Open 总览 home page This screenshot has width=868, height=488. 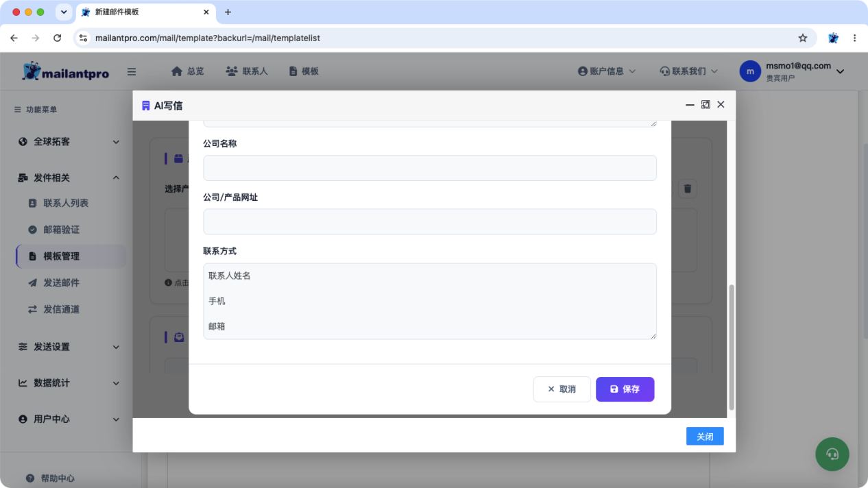[x=187, y=71]
